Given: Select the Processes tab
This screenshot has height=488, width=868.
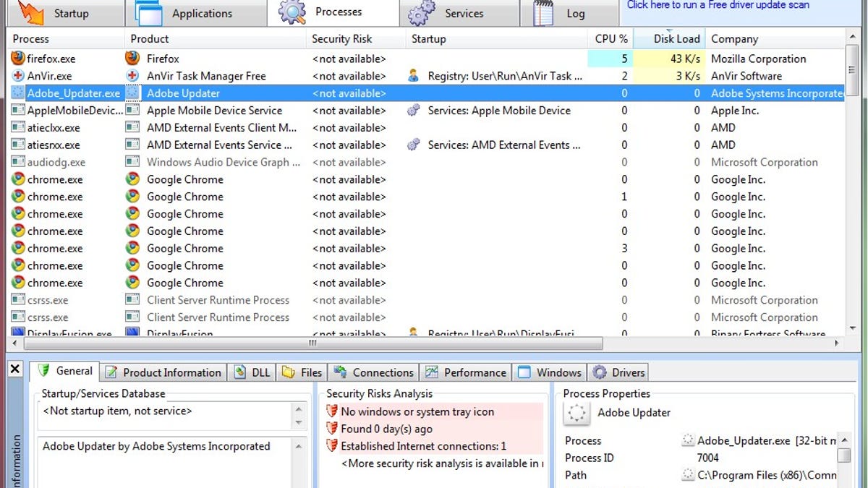Looking at the screenshot, I should (x=333, y=13).
